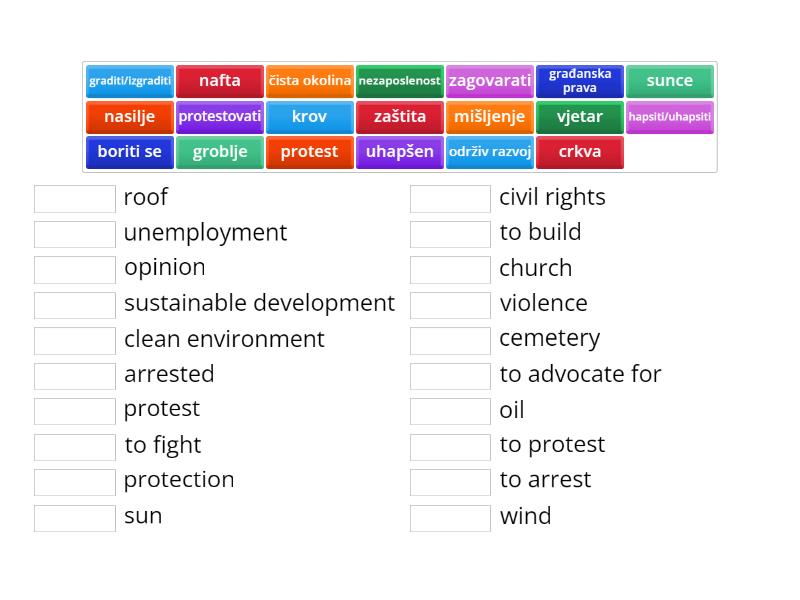Viewport: 800px width, 600px height.
Task: Click the answer box beside 'roof'
Action: [x=75, y=198]
